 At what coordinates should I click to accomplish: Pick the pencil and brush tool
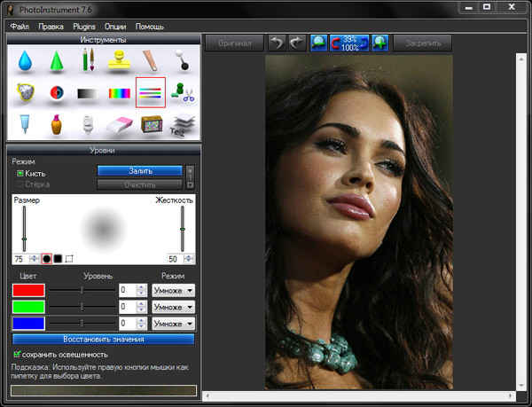tap(87, 60)
